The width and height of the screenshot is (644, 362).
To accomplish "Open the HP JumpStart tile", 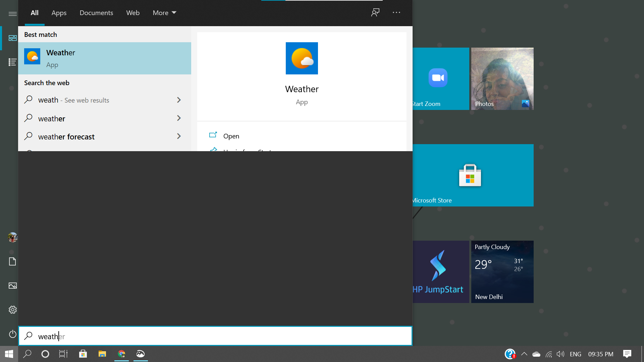I will click(x=441, y=272).
